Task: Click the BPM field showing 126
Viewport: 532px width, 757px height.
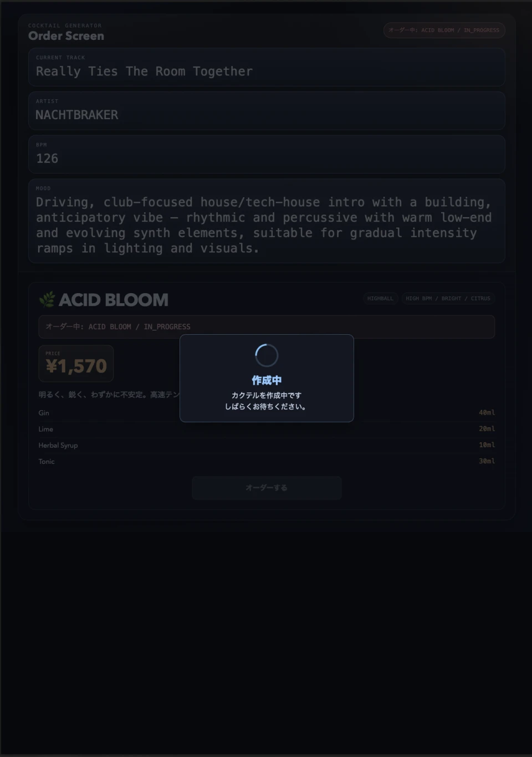Action: pyautogui.click(x=266, y=154)
